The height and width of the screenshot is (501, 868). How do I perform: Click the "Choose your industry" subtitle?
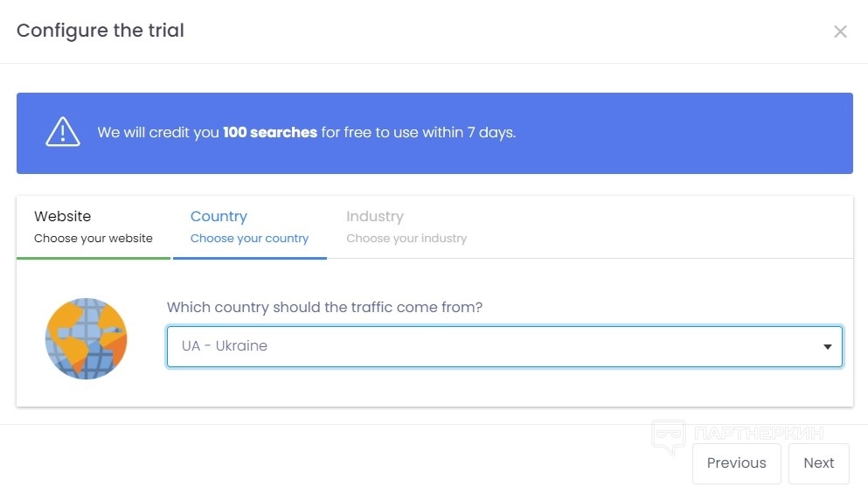406,239
